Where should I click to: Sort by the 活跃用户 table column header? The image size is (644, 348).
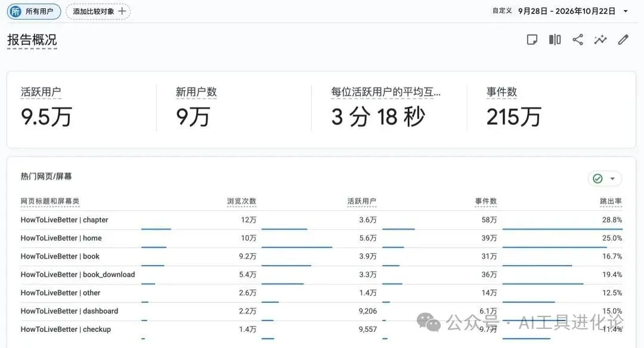(x=362, y=201)
